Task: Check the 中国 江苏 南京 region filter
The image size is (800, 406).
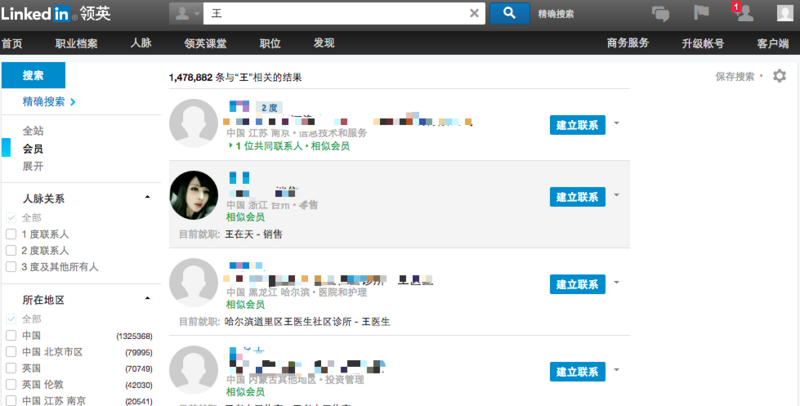Action: point(11,400)
